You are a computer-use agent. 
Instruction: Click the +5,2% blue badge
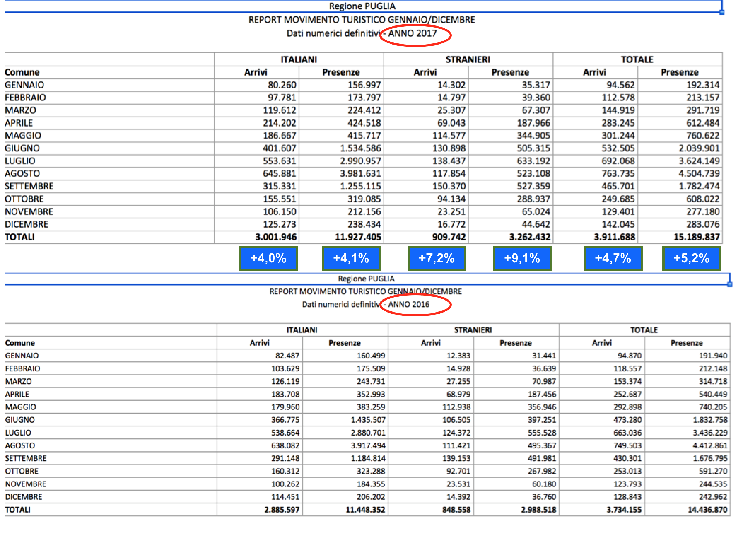(691, 258)
